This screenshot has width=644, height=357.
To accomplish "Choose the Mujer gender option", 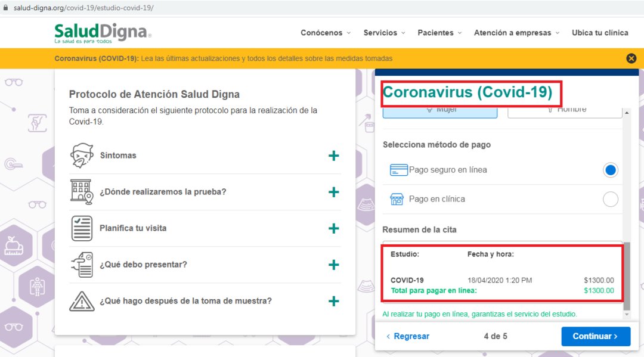I will 440,111.
